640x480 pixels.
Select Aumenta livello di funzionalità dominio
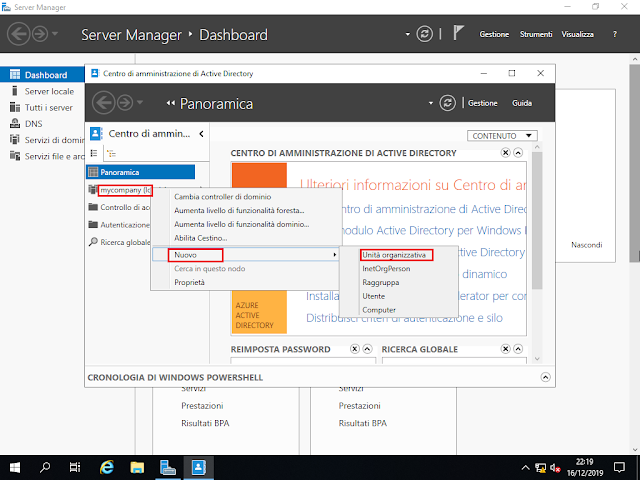click(x=242, y=224)
